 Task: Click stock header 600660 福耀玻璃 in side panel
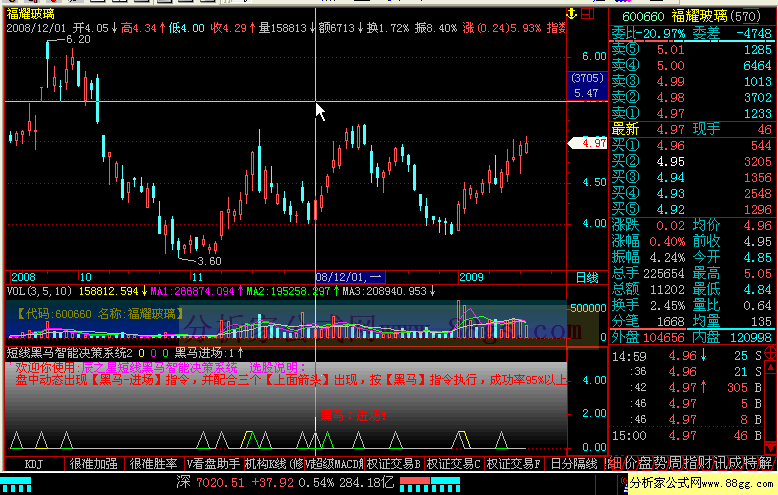coord(691,16)
